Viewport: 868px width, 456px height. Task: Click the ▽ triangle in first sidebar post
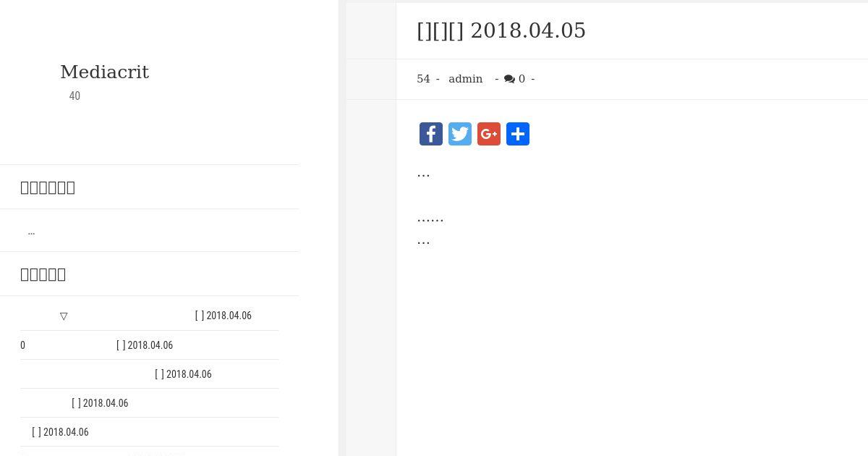click(x=64, y=316)
